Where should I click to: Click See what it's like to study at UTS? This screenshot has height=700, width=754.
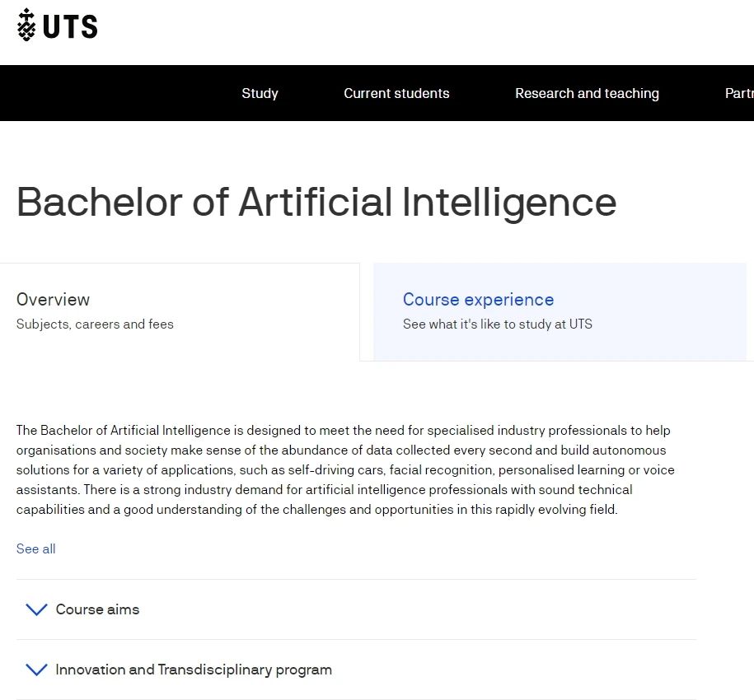point(497,324)
